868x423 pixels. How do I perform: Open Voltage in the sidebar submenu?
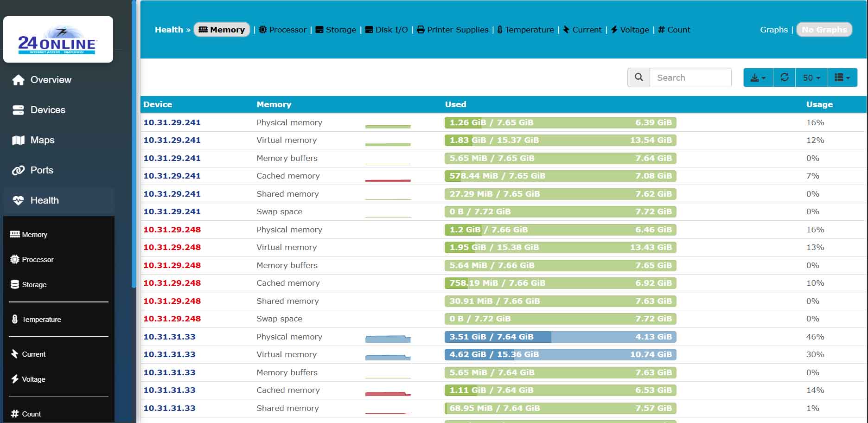point(28,379)
